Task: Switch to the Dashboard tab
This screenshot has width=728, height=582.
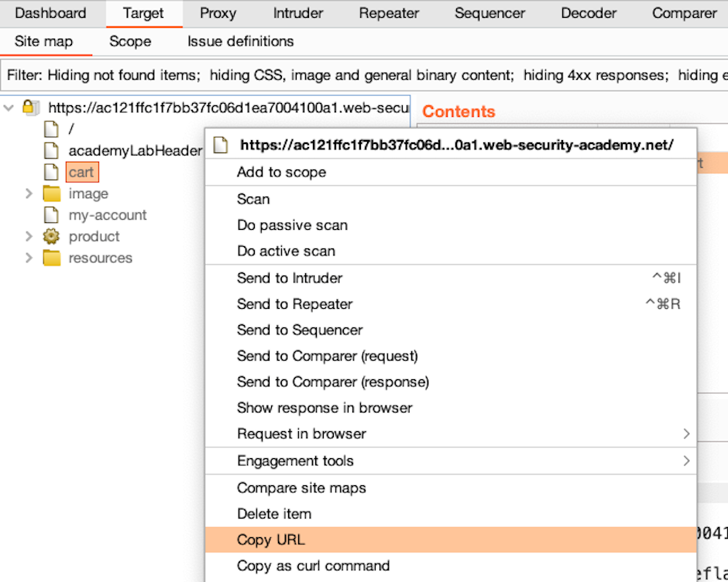Action: point(50,13)
